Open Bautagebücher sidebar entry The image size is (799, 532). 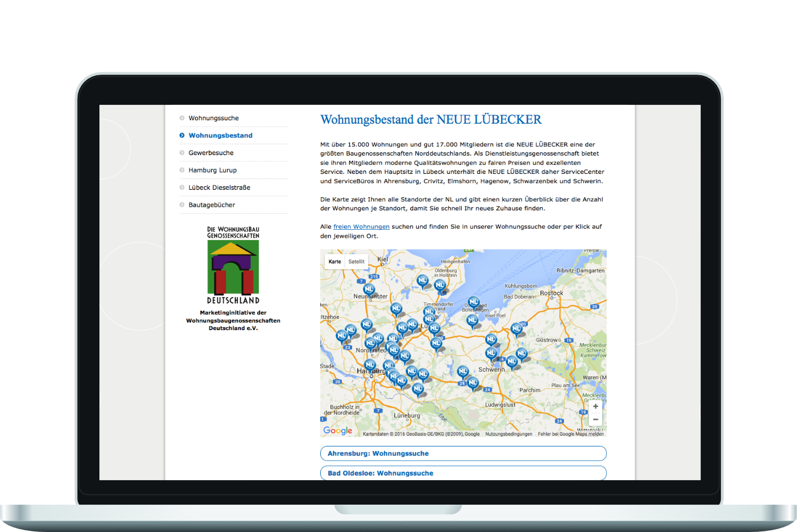212,205
